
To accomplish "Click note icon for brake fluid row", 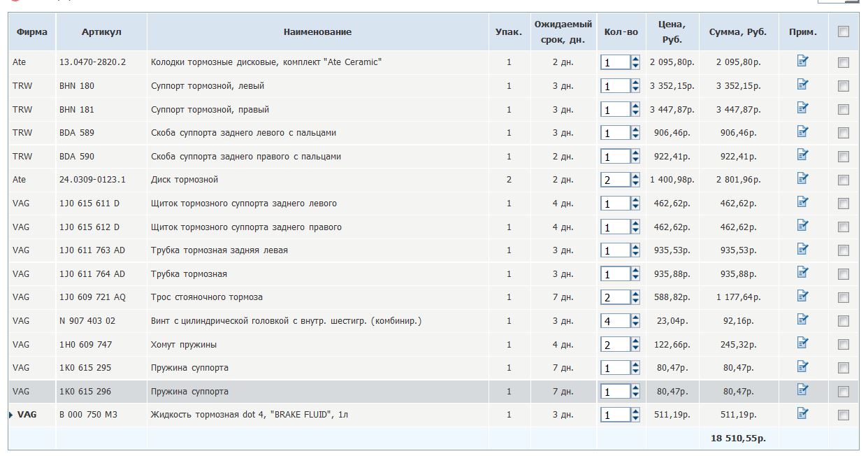I will tap(802, 414).
